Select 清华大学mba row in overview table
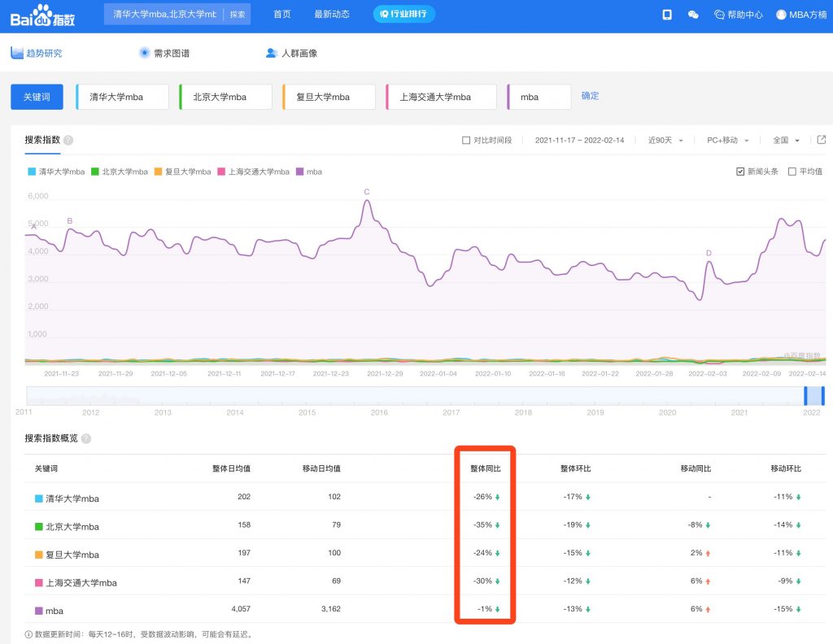Viewport: 833px width, 644px height. click(425, 497)
